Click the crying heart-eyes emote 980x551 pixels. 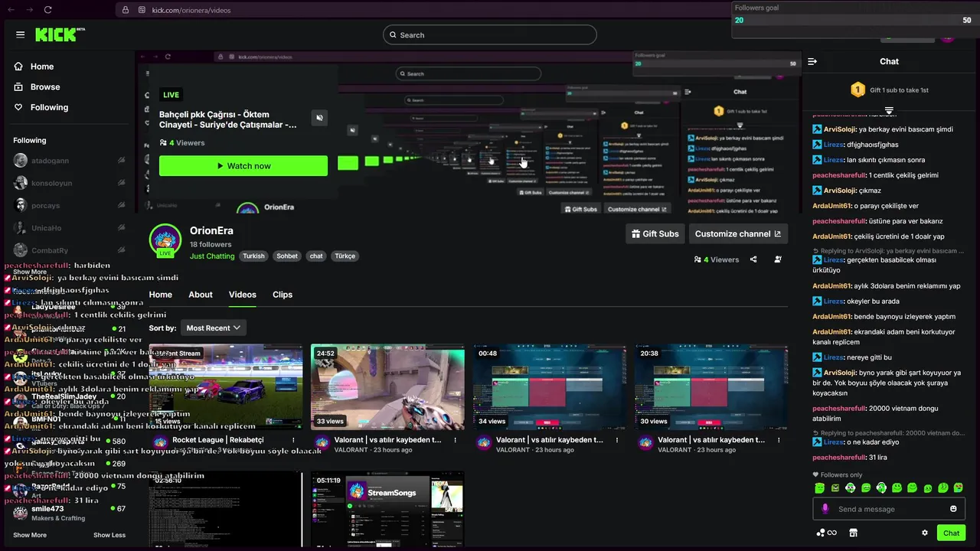(x=958, y=487)
